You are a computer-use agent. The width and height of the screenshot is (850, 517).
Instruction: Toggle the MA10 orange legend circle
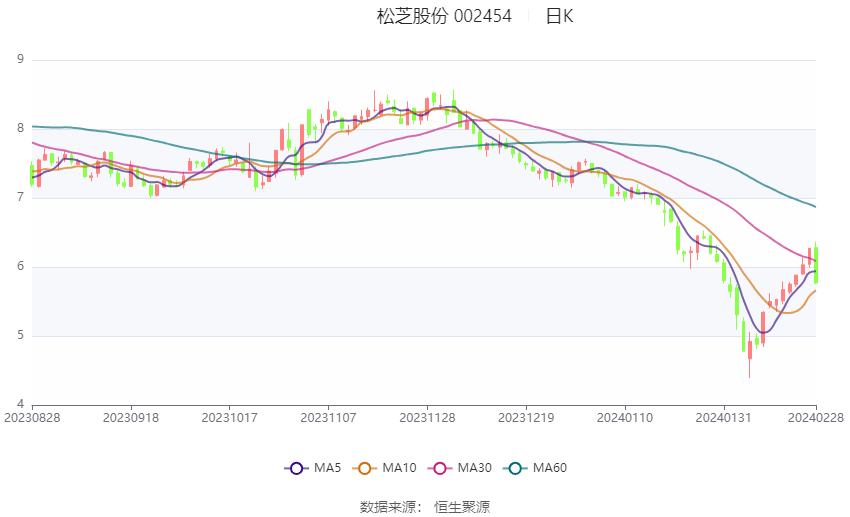click(364, 468)
